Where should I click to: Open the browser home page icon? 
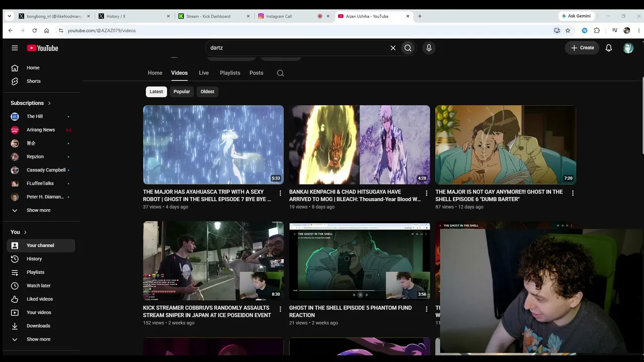(46, 31)
